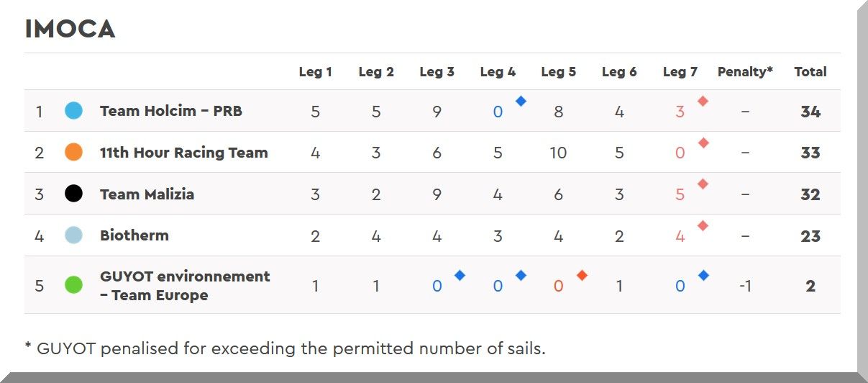Click the black Team Malizia color dot
This screenshot has height=383, width=868.
[73, 194]
